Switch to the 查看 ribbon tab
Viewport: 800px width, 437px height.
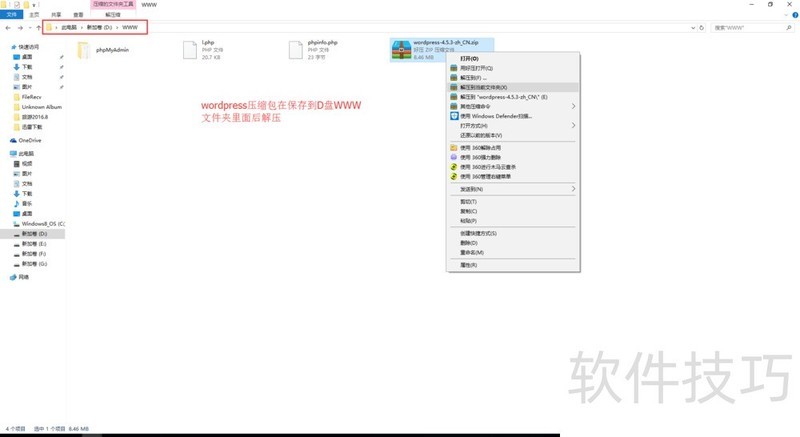[x=78, y=15]
